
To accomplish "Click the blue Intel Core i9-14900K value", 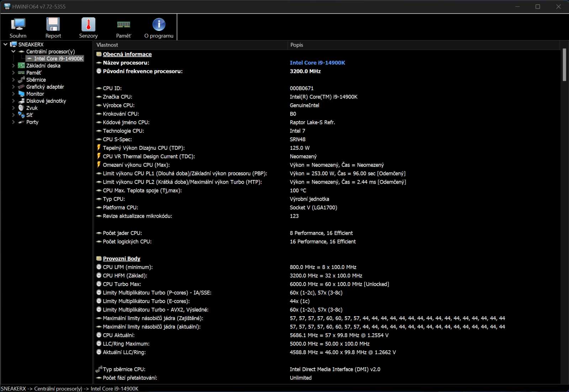I will 317,63.
